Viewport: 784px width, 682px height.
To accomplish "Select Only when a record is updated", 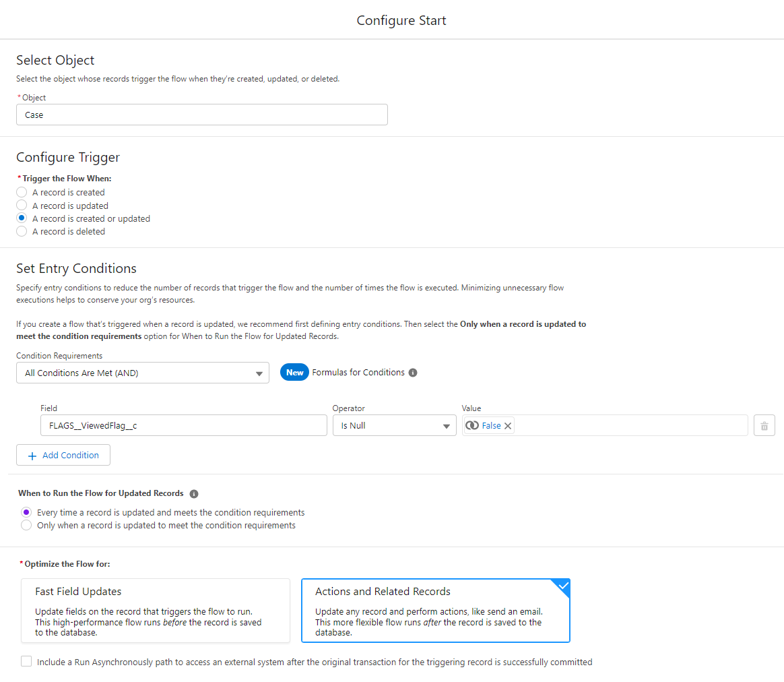I will [x=26, y=526].
